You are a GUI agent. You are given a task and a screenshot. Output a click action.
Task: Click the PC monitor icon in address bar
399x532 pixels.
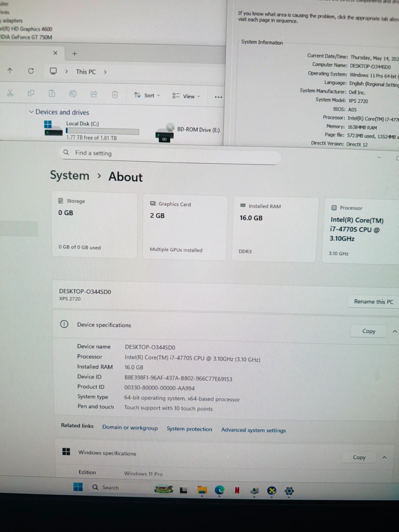pos(53,71)
